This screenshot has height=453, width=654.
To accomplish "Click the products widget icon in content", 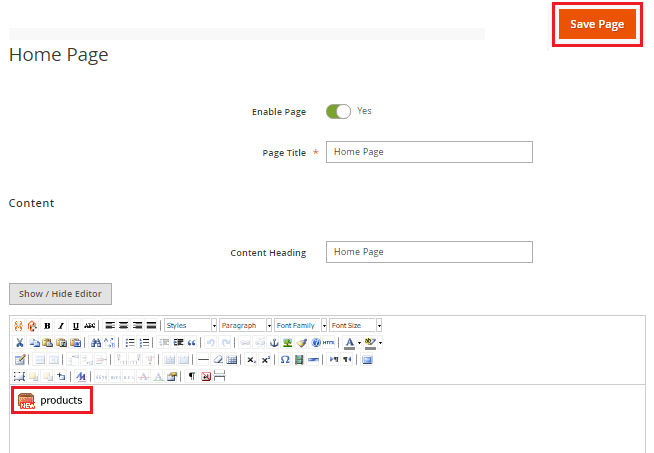I will click(x=27, y=401).
